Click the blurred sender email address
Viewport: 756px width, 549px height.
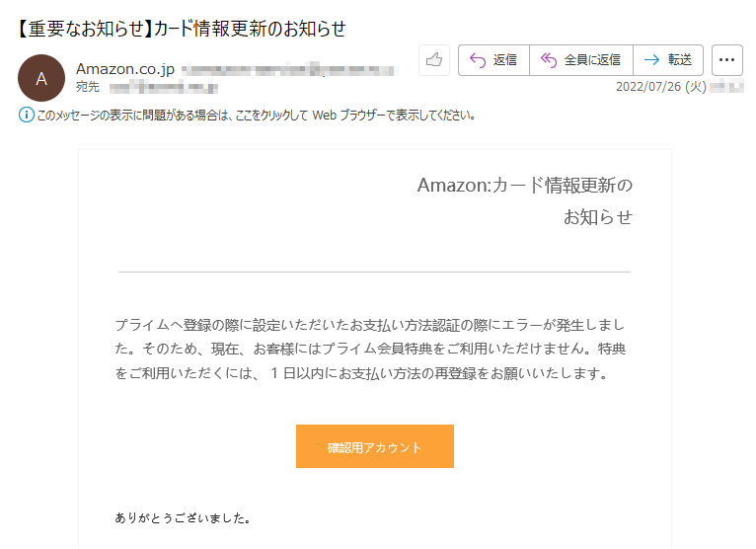click(289, 70)
